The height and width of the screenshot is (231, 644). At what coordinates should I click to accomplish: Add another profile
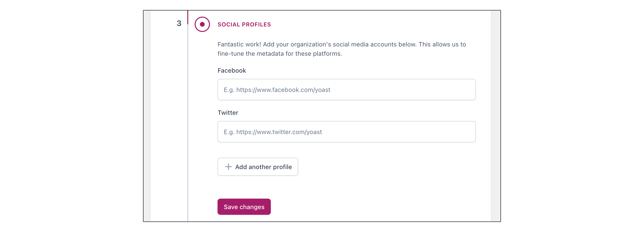258,167
